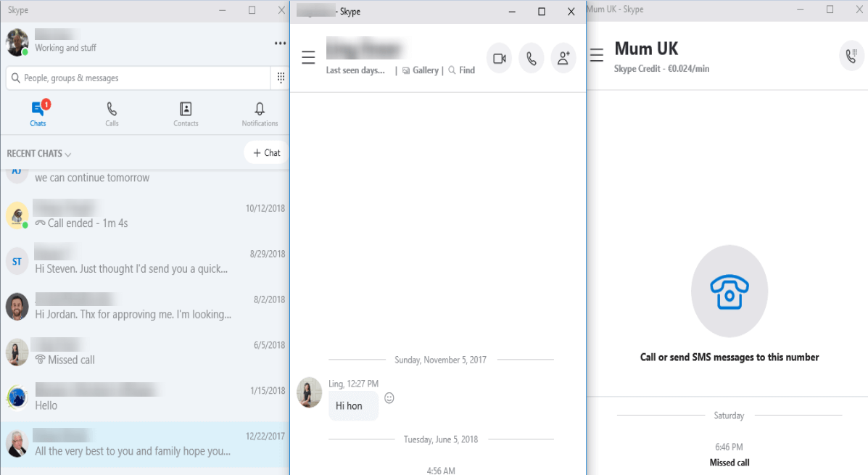Click the green online status indicator on profile picture
Viewport: 868px width, 475px height.
pos(24,51)
